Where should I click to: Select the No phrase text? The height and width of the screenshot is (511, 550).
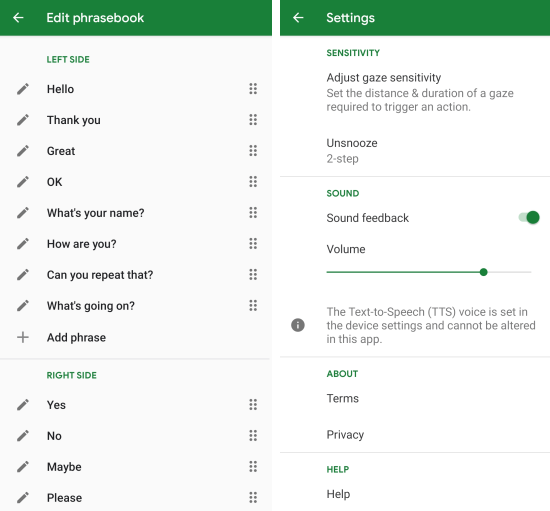coord(54,436)
